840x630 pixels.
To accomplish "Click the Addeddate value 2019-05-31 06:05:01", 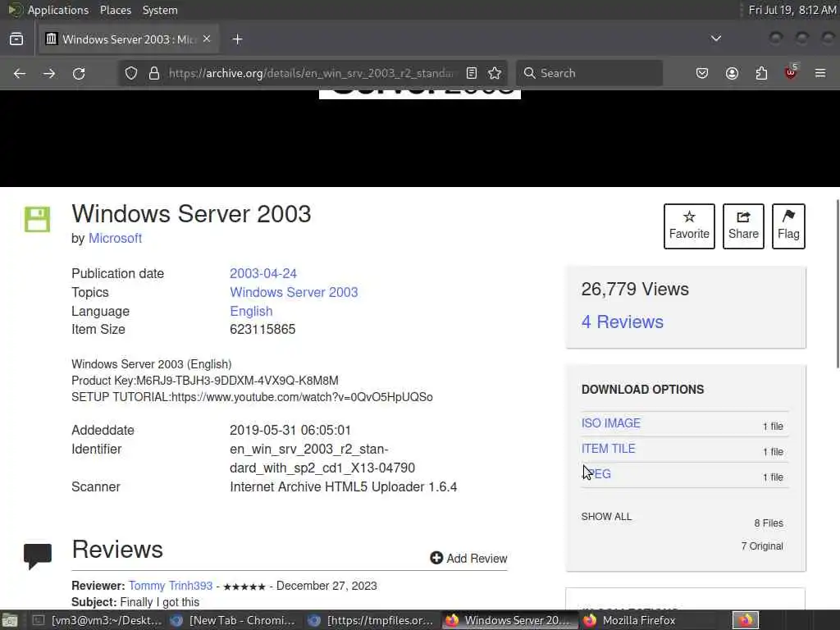I will click(x=290, y=431).
